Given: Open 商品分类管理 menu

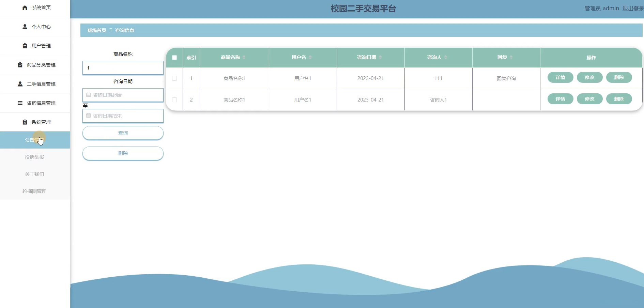Looking at the screenshot, I should click(x=35, y=65).
